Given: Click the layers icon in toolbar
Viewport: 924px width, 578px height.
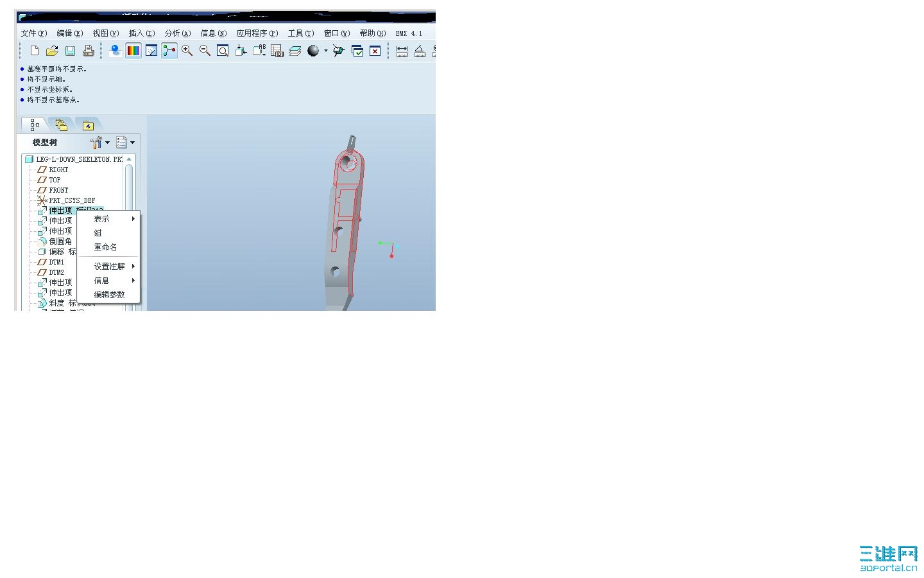Looking at the screenshot, I should pyautogui.click(x=295, y=51).
